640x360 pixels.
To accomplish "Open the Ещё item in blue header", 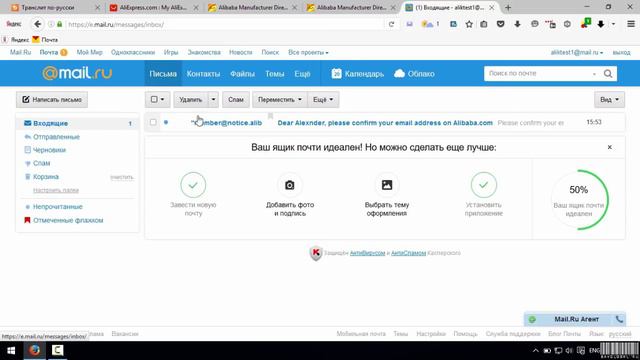I will (x=302, y=73).
